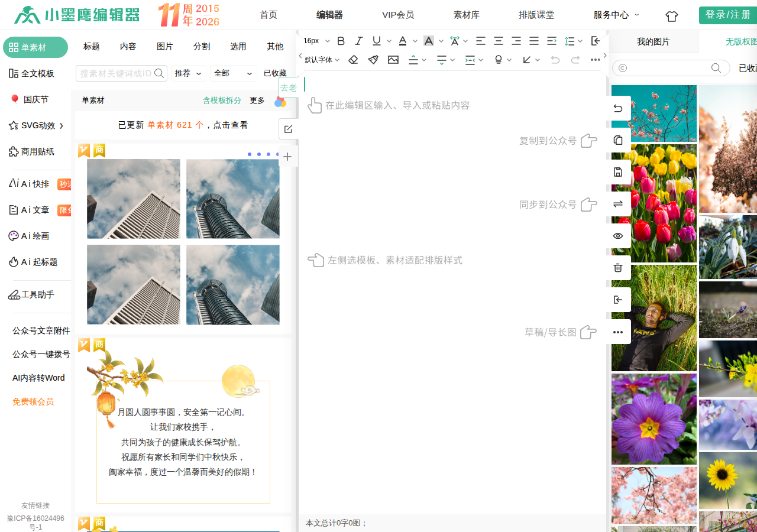Toggle right text alignment
Image resolution: width=757 pixels, height=532 pixels.
click(x=516, y=41)
